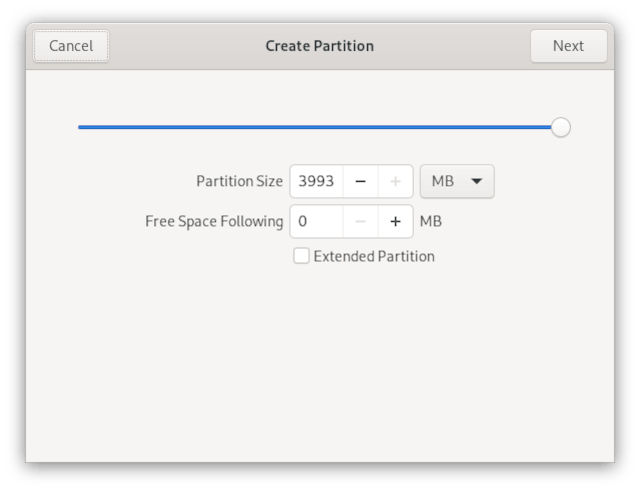640x491 pixels.
Task: Enable the Extended Partition checkbox
Action: click(301, 256)
